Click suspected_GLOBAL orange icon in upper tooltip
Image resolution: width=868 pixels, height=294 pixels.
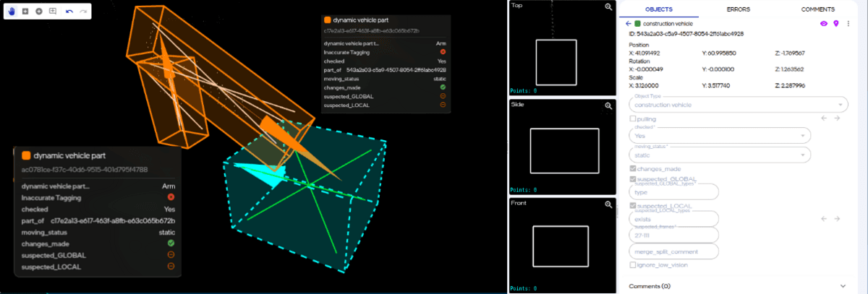click(x=443, y=96)
